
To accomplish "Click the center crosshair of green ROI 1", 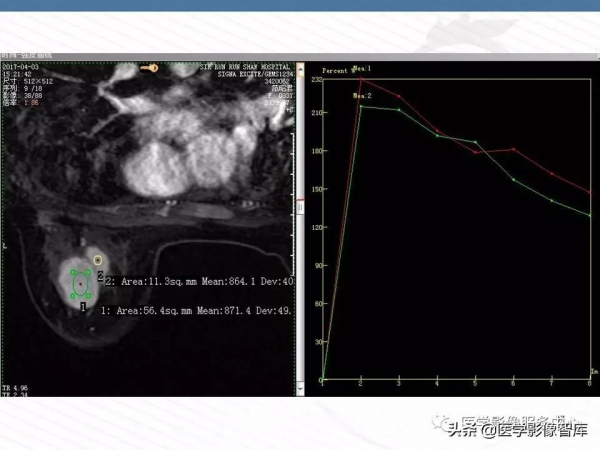I will point(81,283).
